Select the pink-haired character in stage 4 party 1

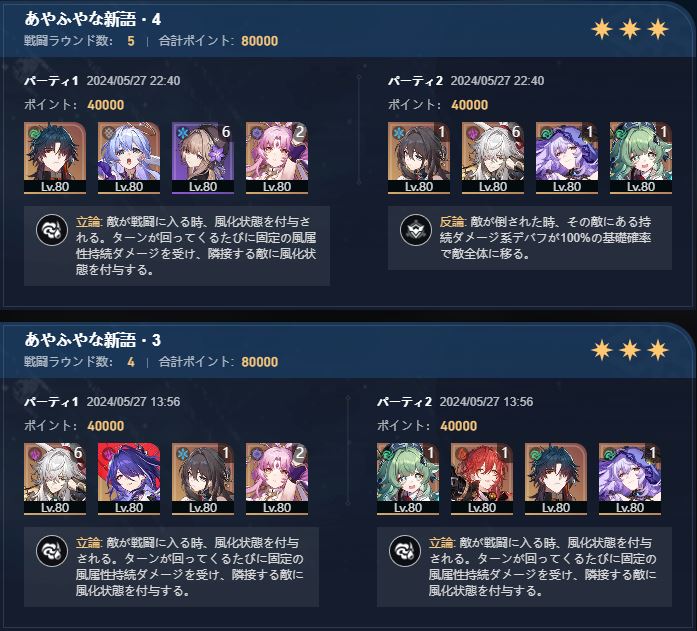[277, 158]
